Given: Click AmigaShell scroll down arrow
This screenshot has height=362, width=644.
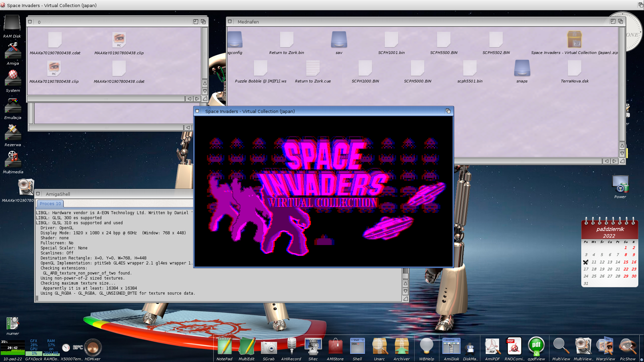Looking at the screenshot, I should coord(406,291).
